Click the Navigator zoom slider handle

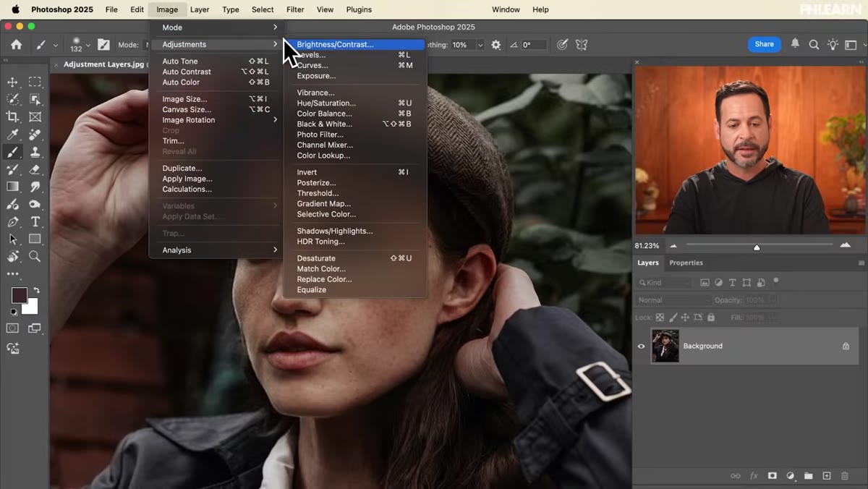[757, 247]
